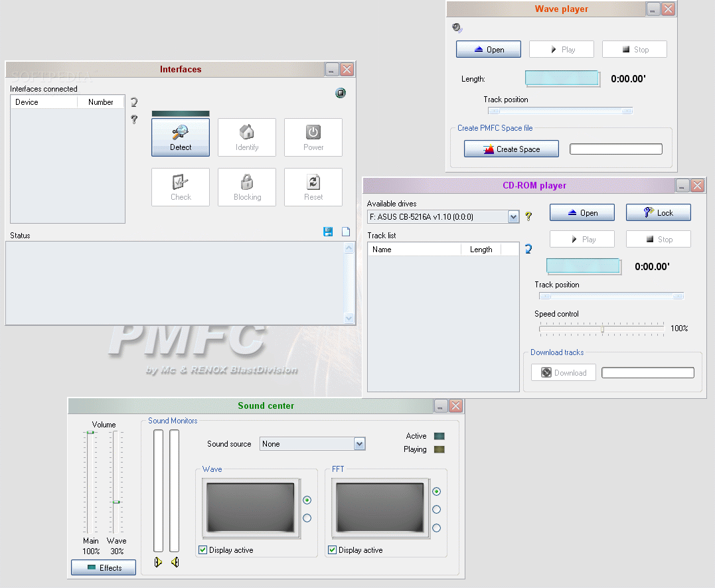Click the Wave volume slider

tap(116, 482)
